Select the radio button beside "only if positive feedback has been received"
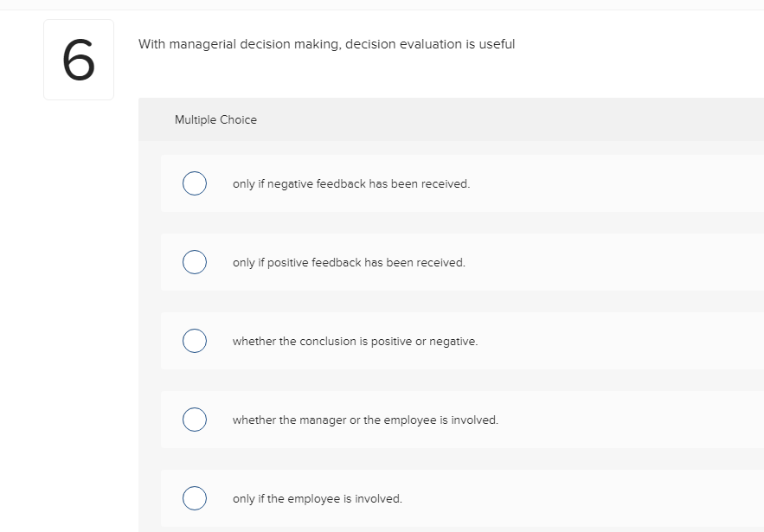Viewport: 764px width, 532px height. pos(195,262)
